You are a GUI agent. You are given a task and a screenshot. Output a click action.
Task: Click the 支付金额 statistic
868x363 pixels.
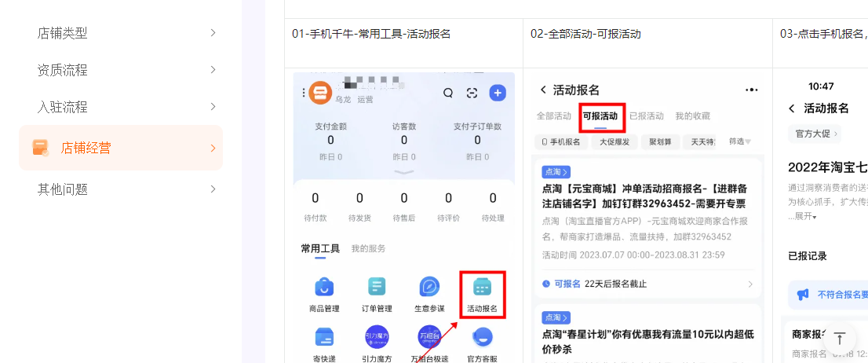click(x=330, y=141)
